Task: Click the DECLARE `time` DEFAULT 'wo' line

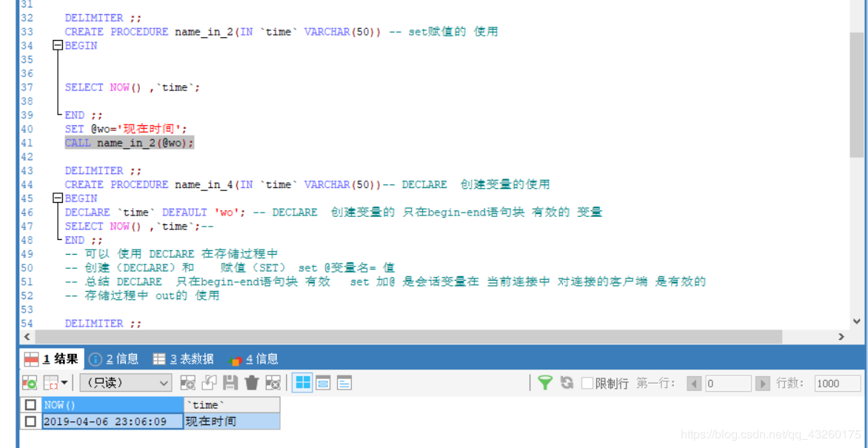Action: [333, 212]
